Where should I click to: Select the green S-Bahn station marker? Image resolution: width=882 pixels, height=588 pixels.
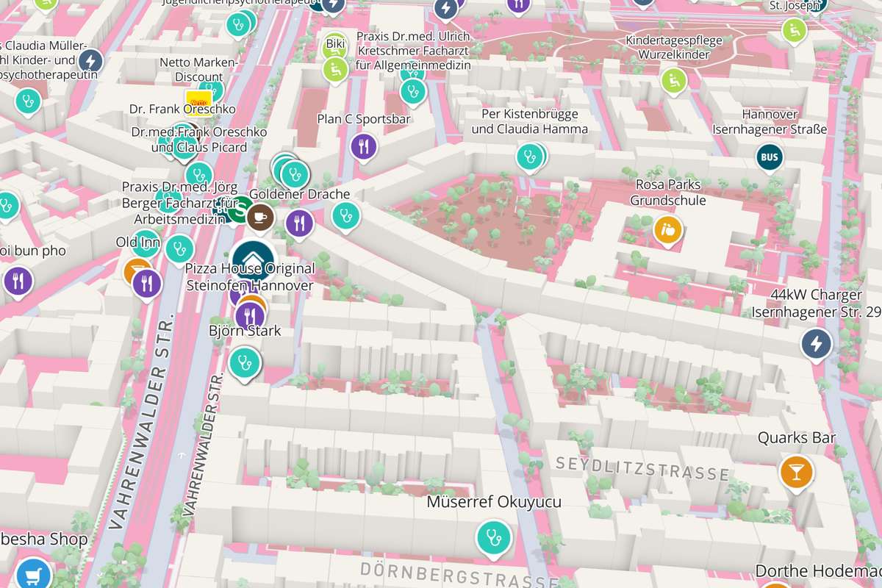[238, 209]
